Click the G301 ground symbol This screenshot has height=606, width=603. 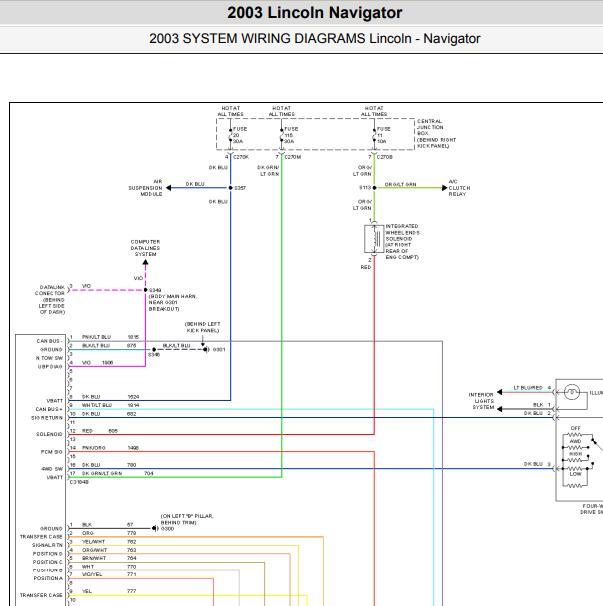point(206,349)
